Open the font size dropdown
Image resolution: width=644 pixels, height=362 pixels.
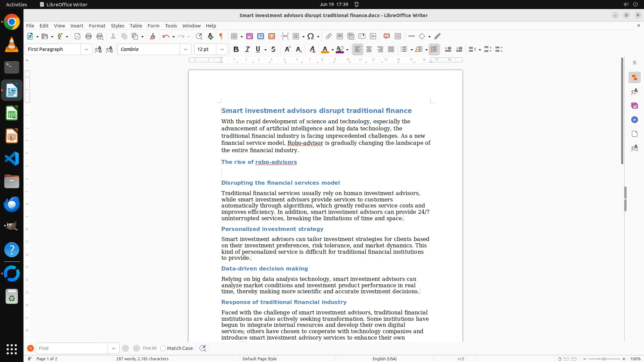tap(222, 50)
